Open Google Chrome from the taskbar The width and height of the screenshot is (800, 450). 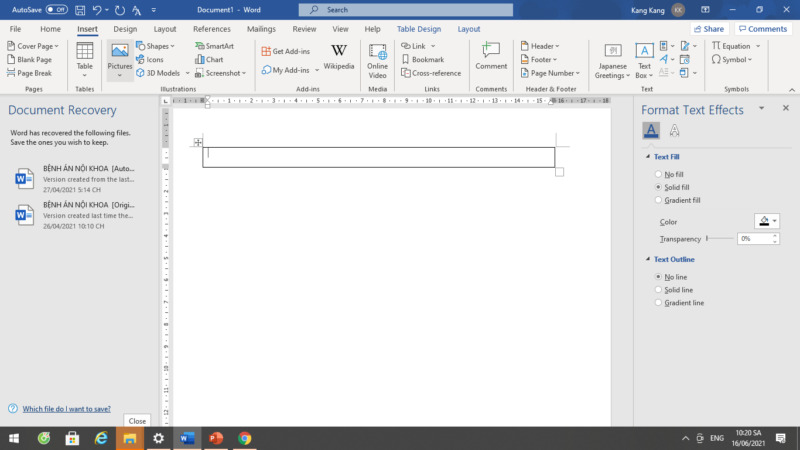[x=244, y=438]
